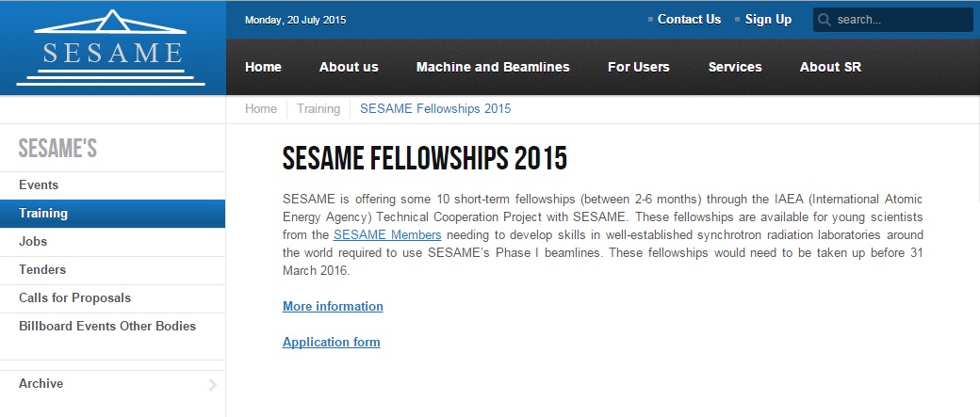Image resolution: width=980 pixels, height=417 pixels.
Task: Select the Services menu item
Action: [x=735, y=67]
